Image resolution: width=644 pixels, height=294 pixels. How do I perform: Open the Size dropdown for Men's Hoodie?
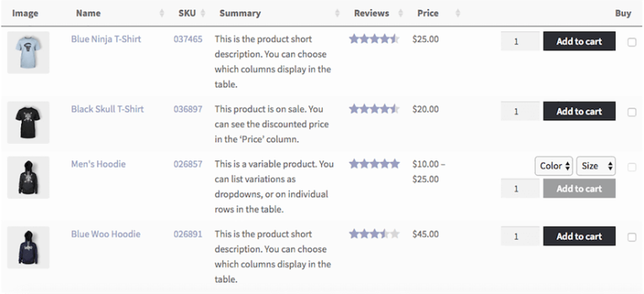click(x=596, y=166)
